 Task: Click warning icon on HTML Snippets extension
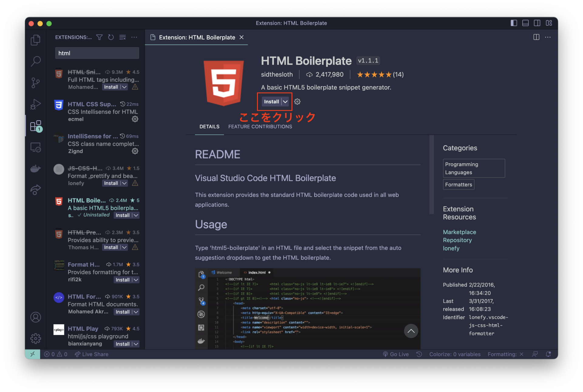[x=135, y=87]
